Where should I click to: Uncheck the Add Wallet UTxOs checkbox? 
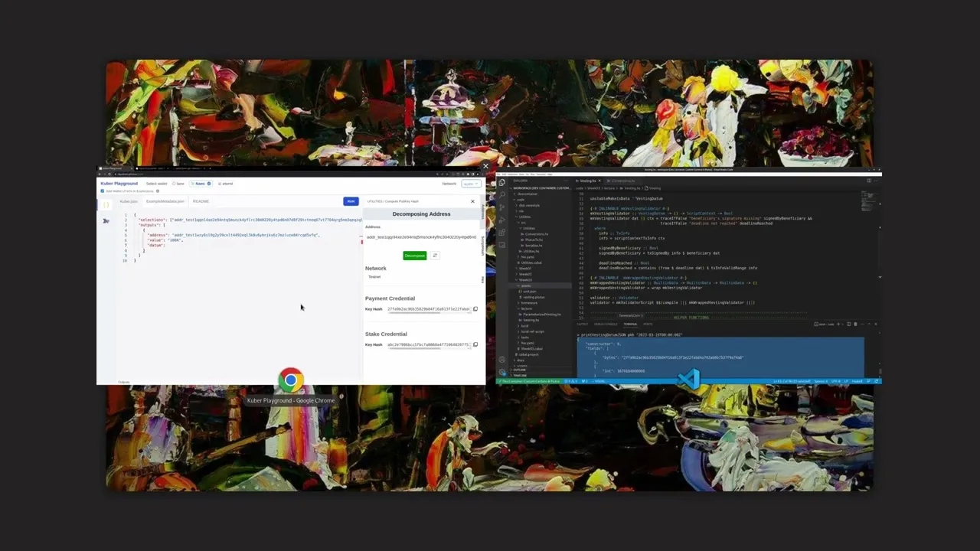pos(100,190)
